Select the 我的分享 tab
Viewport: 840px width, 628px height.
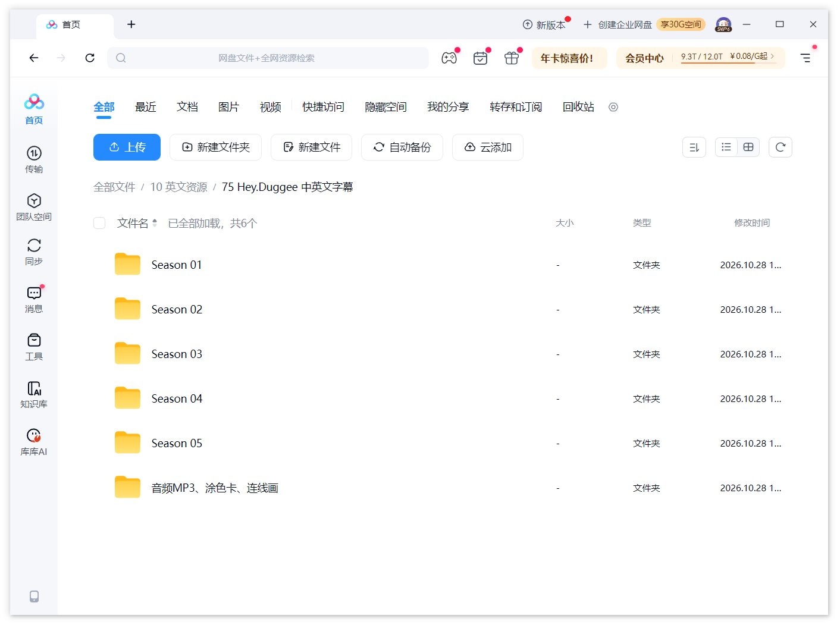click(448, 107)
